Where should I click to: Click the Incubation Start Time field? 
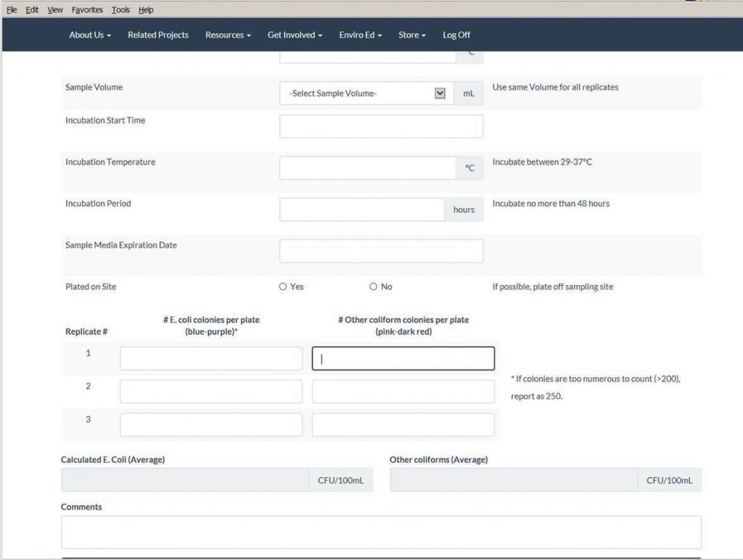click(381, 126)
